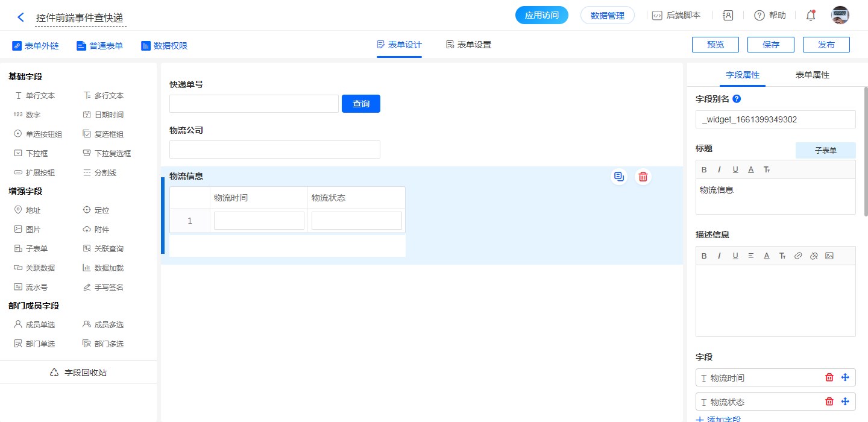
Task: Open font color picker in 标题 toolbar
Action: pos(751,169)
